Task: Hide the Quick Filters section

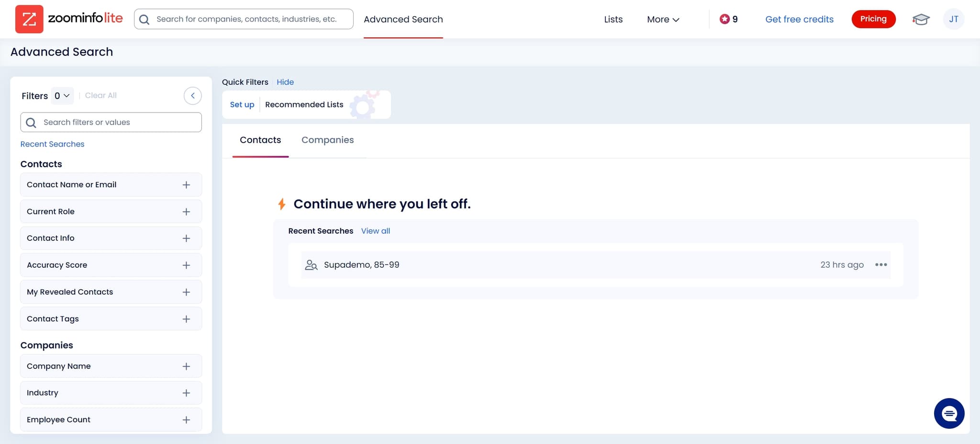Action: [x=285, y=82]
